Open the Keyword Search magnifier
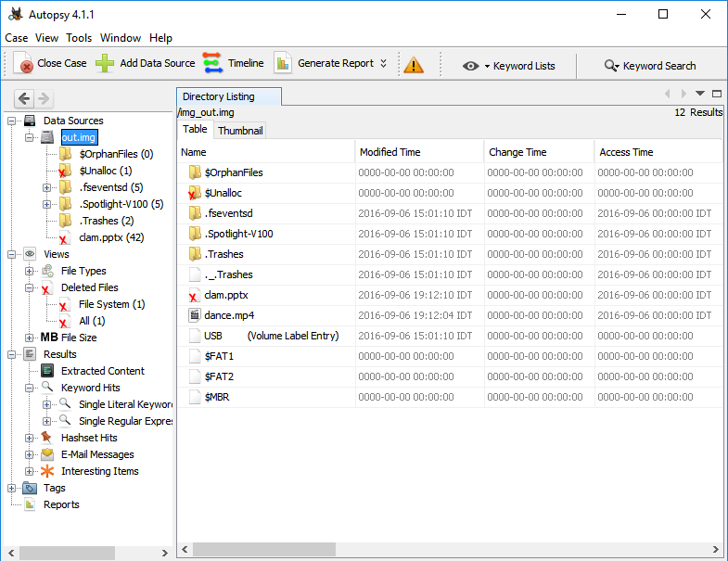728x561 pixels. (x=611, y=66)
